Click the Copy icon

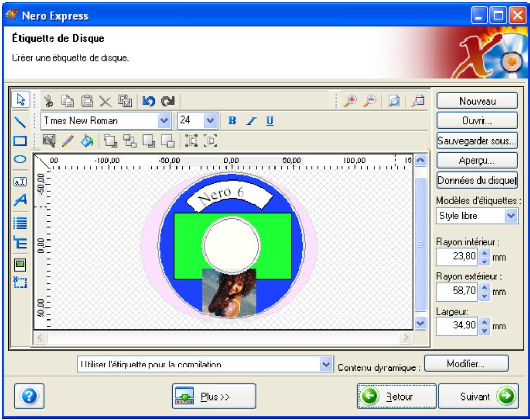coord(67,101)
